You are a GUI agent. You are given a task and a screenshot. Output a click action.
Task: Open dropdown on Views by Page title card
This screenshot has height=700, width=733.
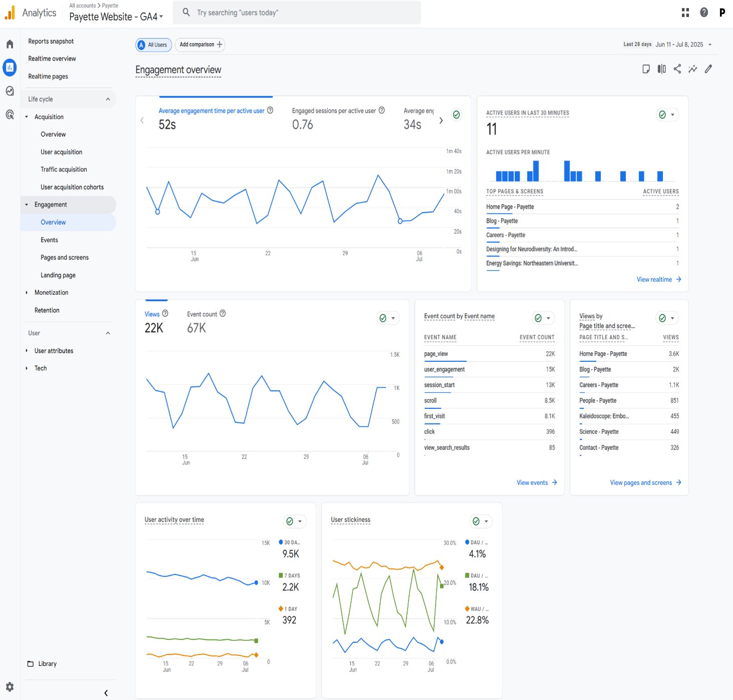(672, 318)
